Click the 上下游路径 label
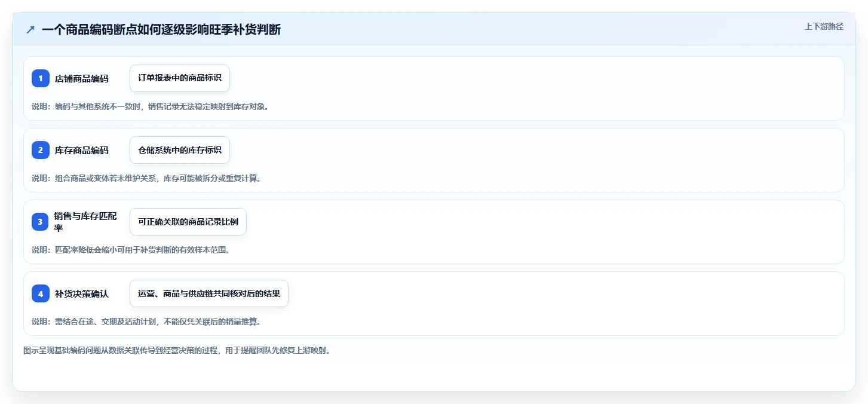 [824, 26]
